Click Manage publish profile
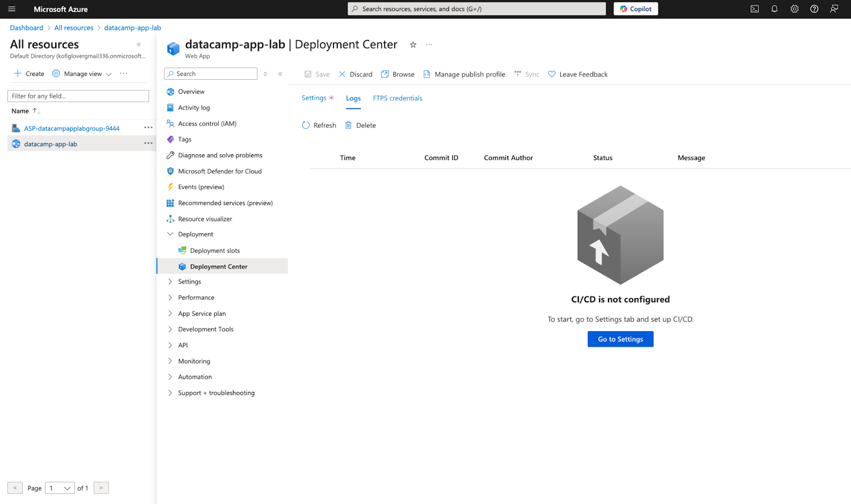Screen dimensions: 851x504 point(464,74)
